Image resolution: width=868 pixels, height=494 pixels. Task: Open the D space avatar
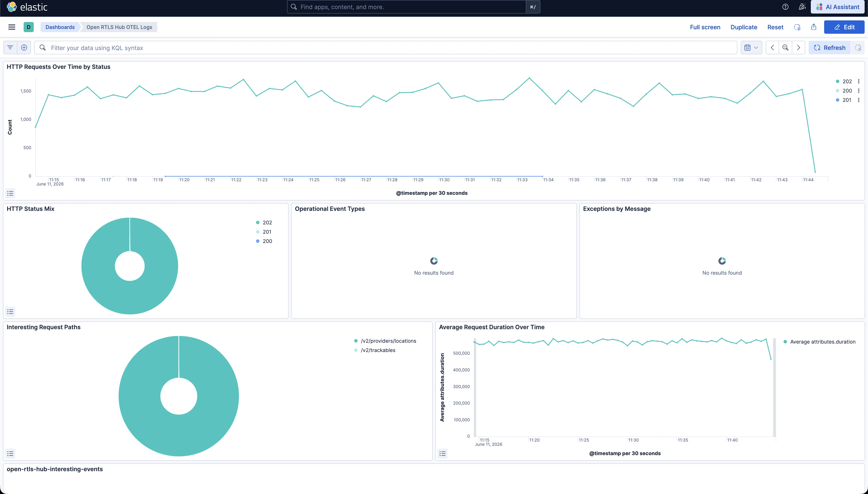[x=28, y=27]
